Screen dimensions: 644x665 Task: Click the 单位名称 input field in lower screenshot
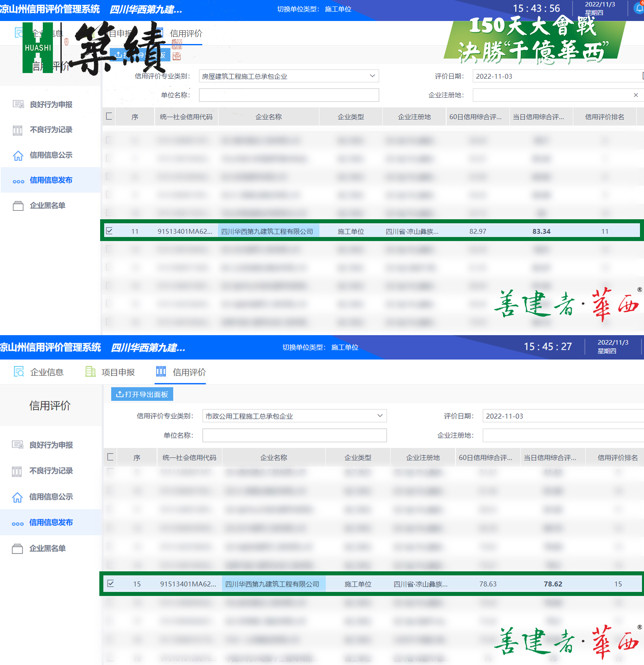point(294,435)
